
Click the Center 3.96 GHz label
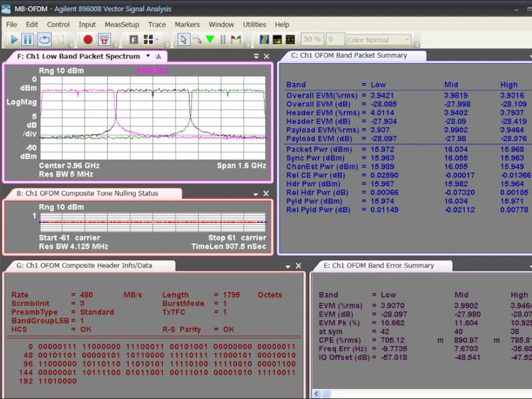(x=69, y=166)
